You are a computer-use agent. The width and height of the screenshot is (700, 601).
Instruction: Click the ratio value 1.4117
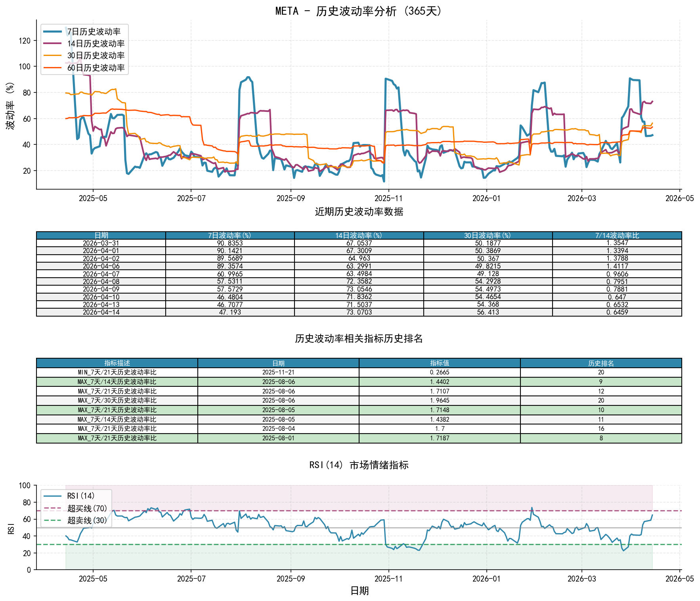pos(617,266)
